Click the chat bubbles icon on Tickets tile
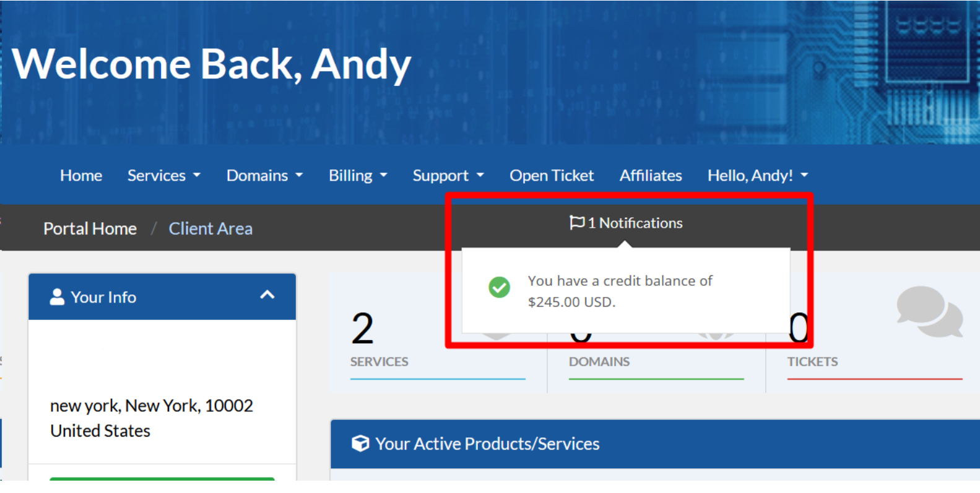This screenshot has width=980, height=493. (x=929, y=311)
